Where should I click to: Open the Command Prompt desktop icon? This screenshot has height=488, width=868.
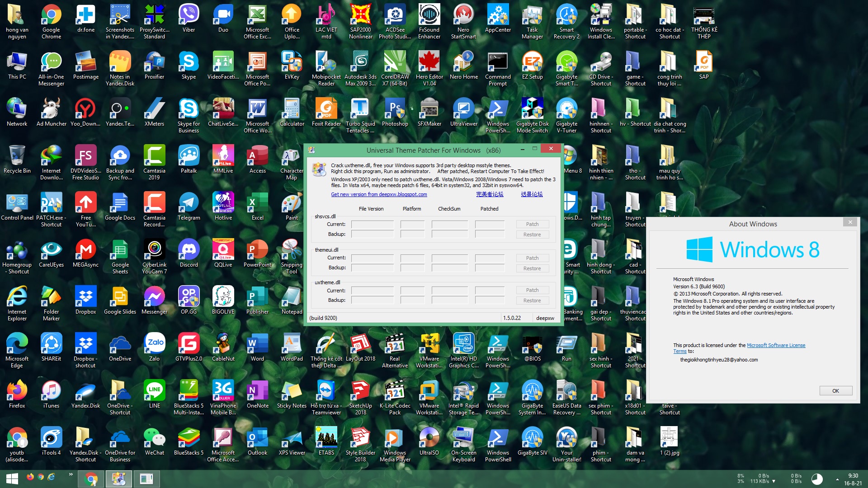(x=498, y=68)
